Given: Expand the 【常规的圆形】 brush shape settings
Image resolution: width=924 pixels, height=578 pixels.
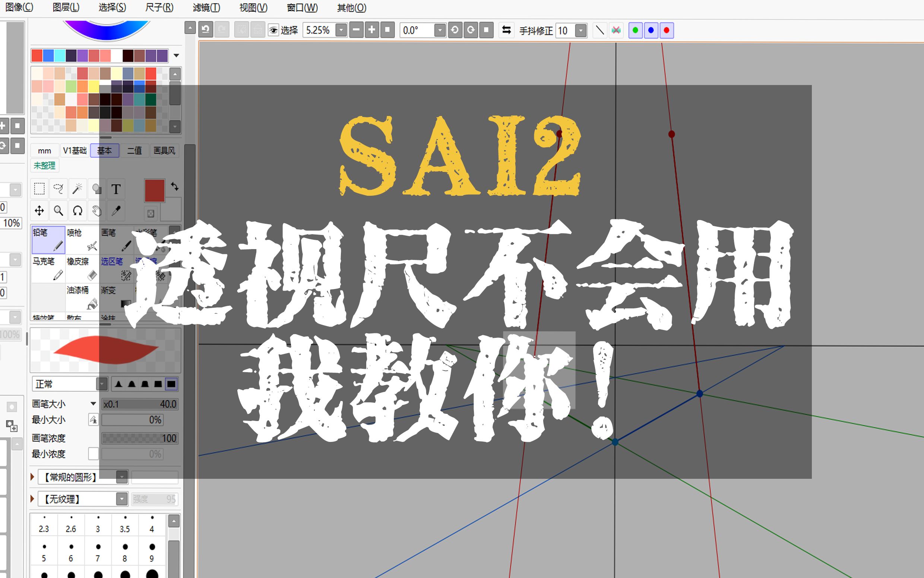Looking at the screenshot, I should (x=32, y=477).
